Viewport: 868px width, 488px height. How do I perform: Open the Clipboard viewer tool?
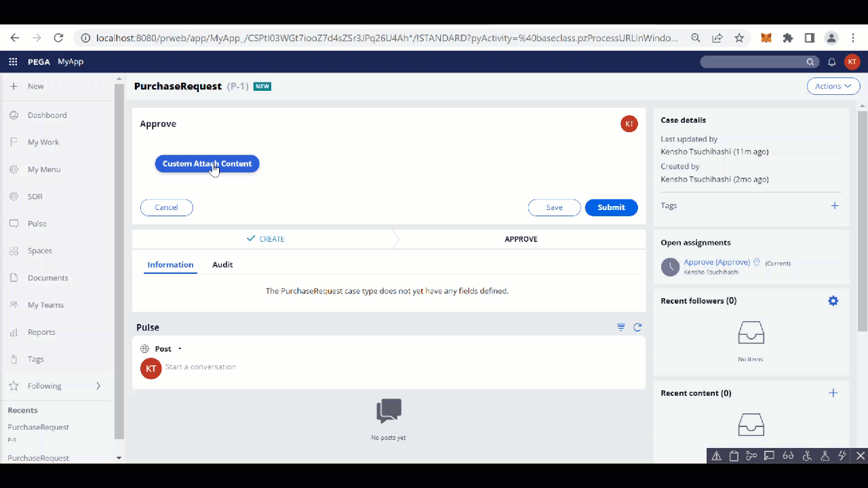(x=734, y=455)
